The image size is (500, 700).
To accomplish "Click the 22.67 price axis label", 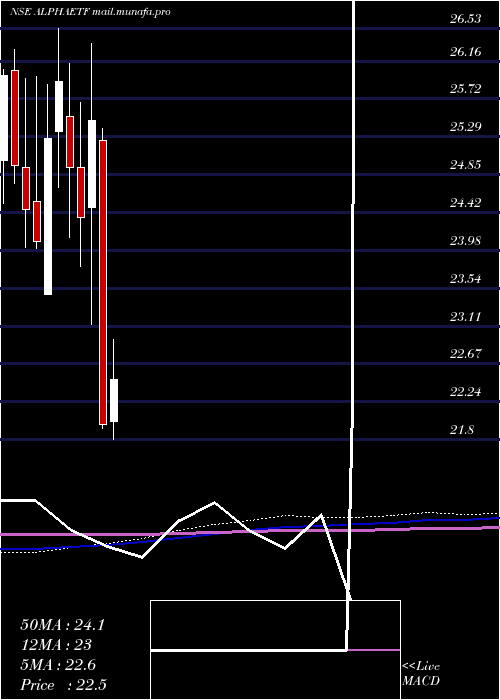I will pyautogui.click(x=466, y=354).
